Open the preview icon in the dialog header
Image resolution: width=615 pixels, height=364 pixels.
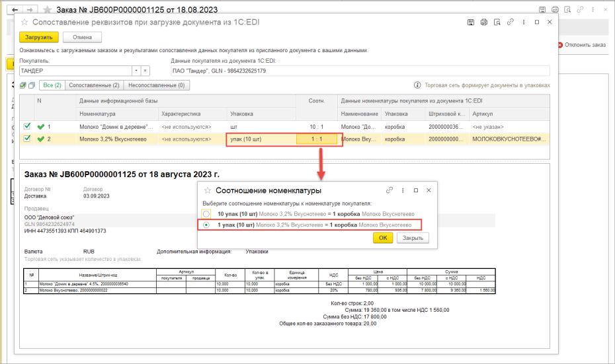pos(497,22)
